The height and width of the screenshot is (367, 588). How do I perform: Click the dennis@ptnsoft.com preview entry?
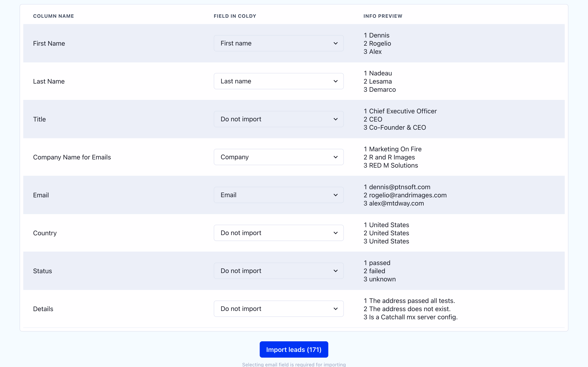click(399, 187)
